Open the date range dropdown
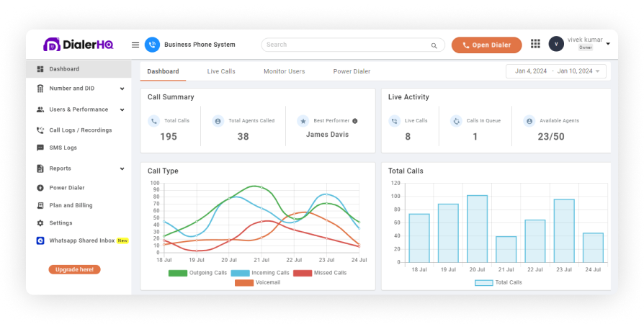Viewport: 644px width, 324px height. pos(556,71)
